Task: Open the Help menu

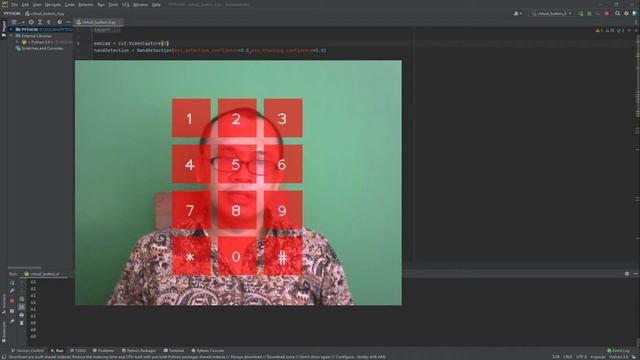Action: click(156, 4)
